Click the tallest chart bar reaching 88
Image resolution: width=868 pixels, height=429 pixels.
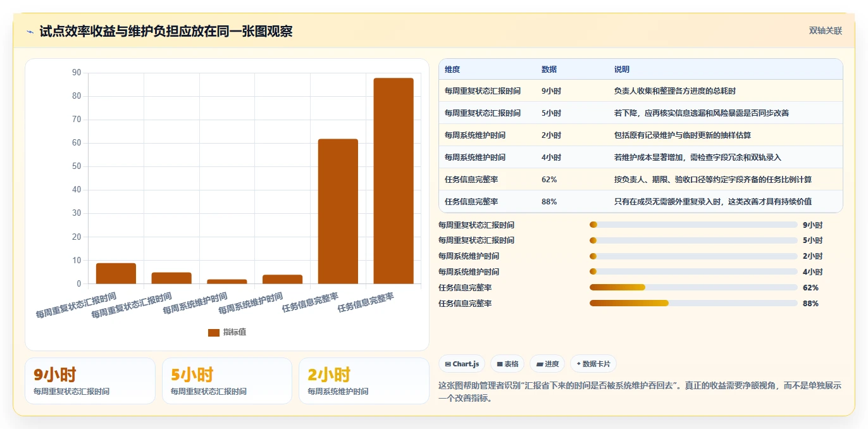(394, 181)
